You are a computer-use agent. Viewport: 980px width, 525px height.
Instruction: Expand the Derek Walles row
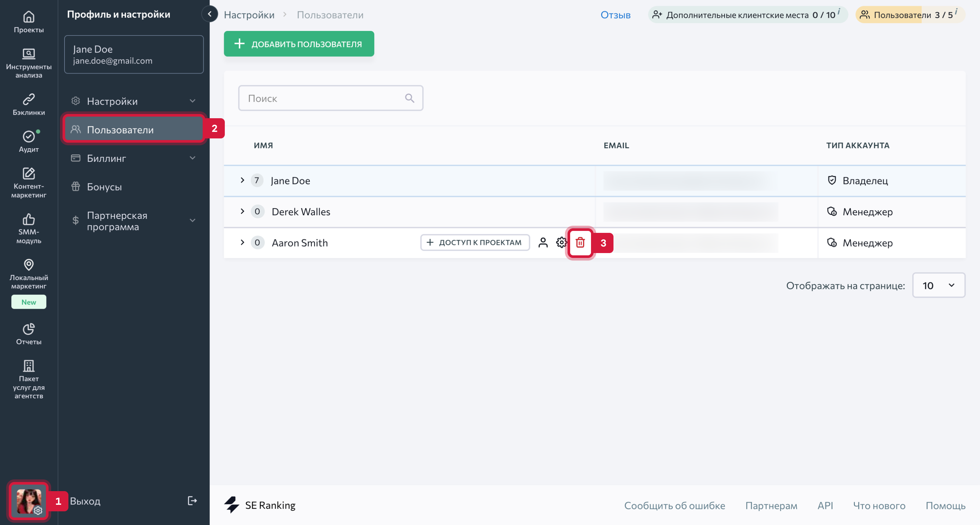(242, 211)
